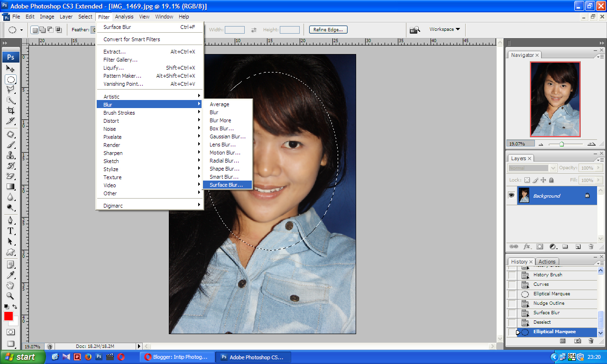Select the History Brush tool in toolbox
Screen dimensions: 607x364
pyautogui.click(x=10, y=166)
